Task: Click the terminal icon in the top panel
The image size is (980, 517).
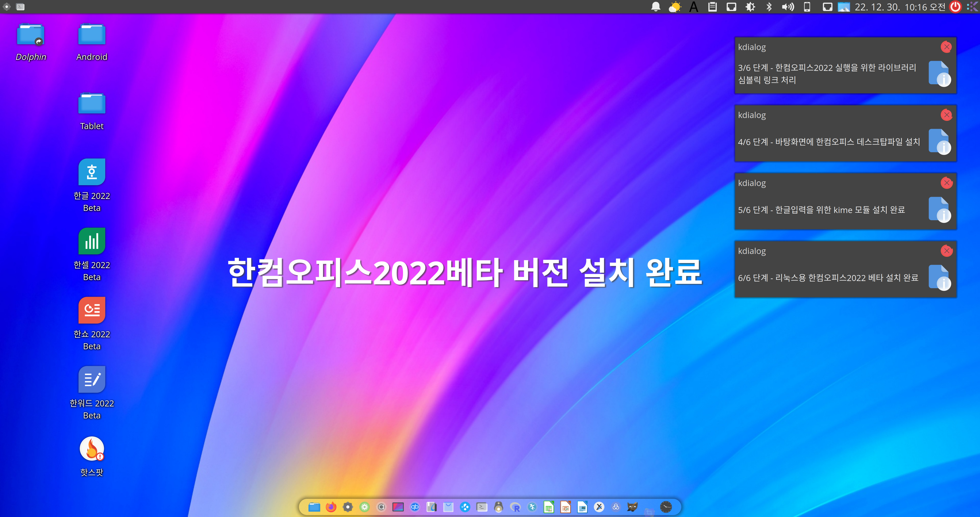Action: tap(21, 7)
